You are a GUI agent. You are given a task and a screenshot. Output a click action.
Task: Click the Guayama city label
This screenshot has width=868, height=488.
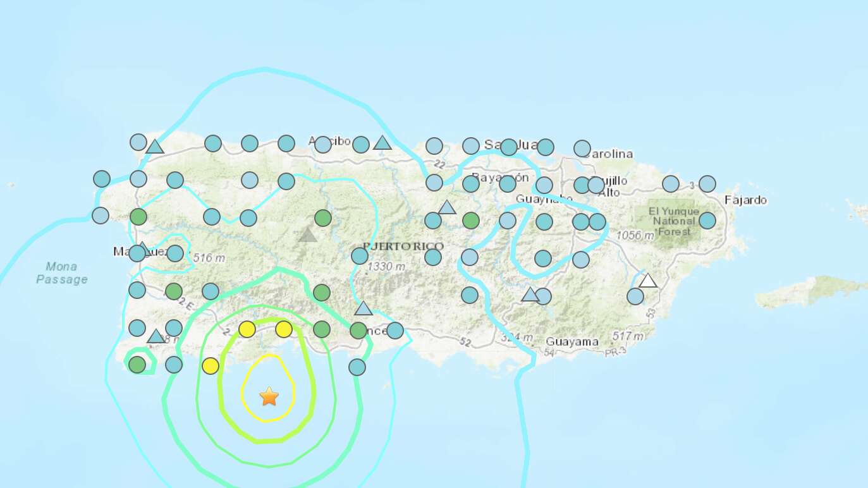click(x=572, y=342)
